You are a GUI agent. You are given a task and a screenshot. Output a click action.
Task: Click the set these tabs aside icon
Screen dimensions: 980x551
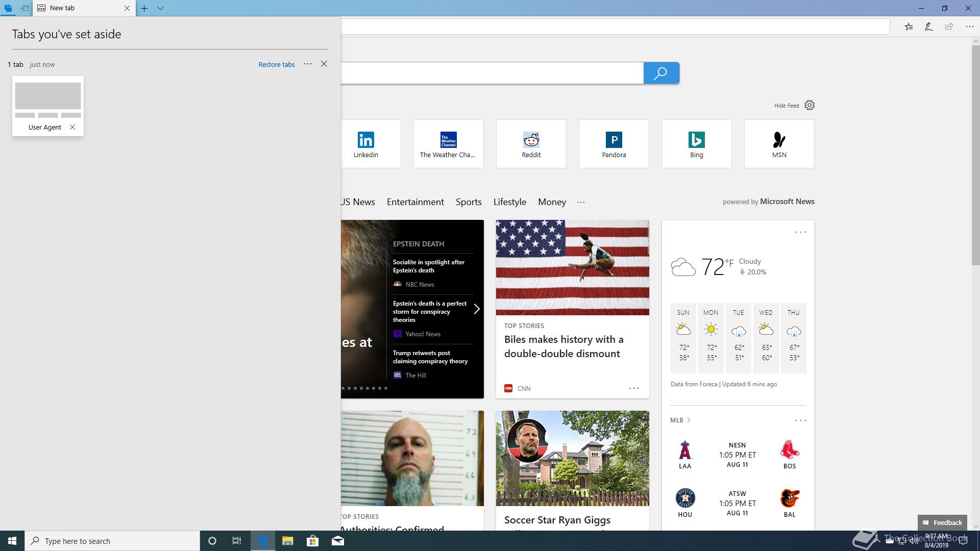(x=24, y=8)
